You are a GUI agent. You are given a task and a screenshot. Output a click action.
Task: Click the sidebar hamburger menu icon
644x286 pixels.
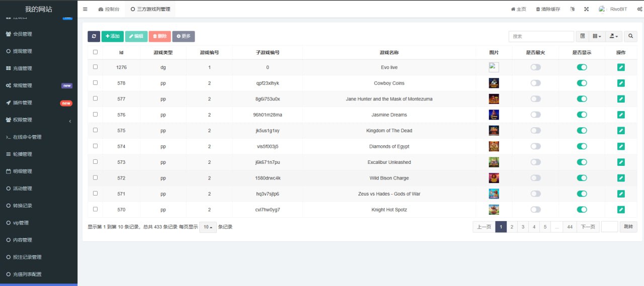point(85,9)
